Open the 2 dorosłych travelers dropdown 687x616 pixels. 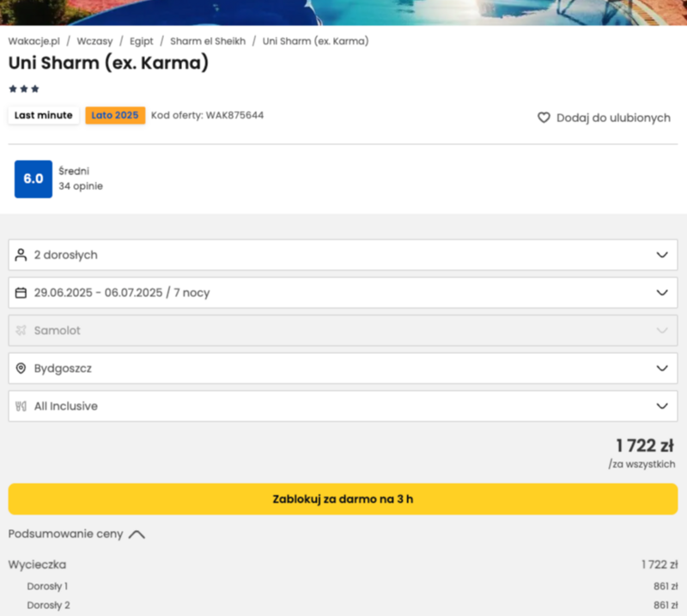(x=343, y=254)
